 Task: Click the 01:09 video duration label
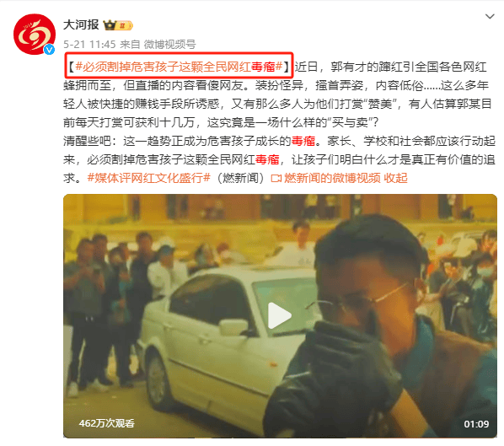pyautogui.click(x=476, y=424)
